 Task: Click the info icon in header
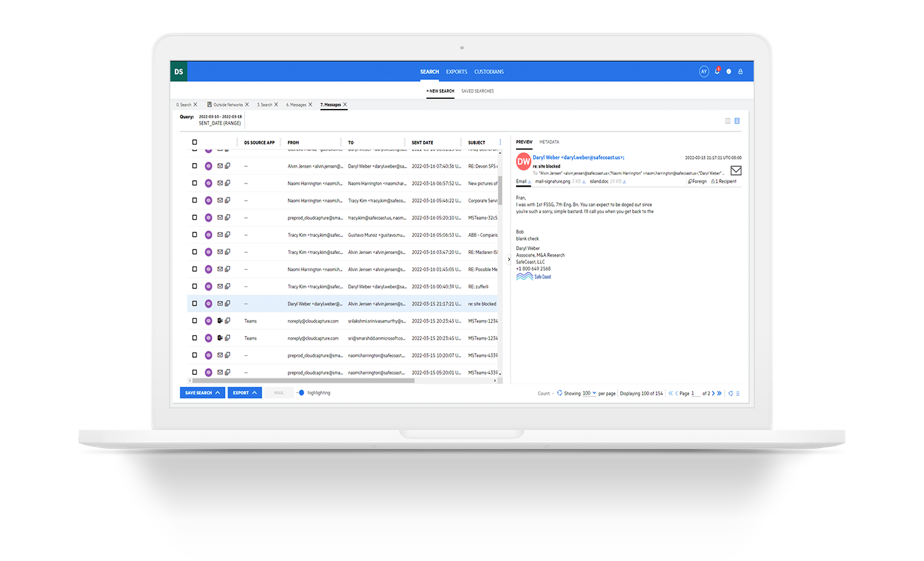pyautogui.click(x=729, y=71)
